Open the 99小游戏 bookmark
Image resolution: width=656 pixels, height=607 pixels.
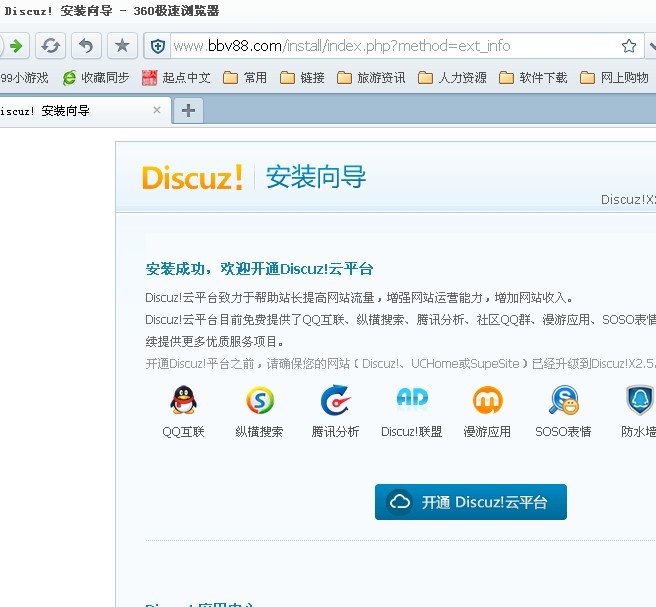click(x=24, y=78)
